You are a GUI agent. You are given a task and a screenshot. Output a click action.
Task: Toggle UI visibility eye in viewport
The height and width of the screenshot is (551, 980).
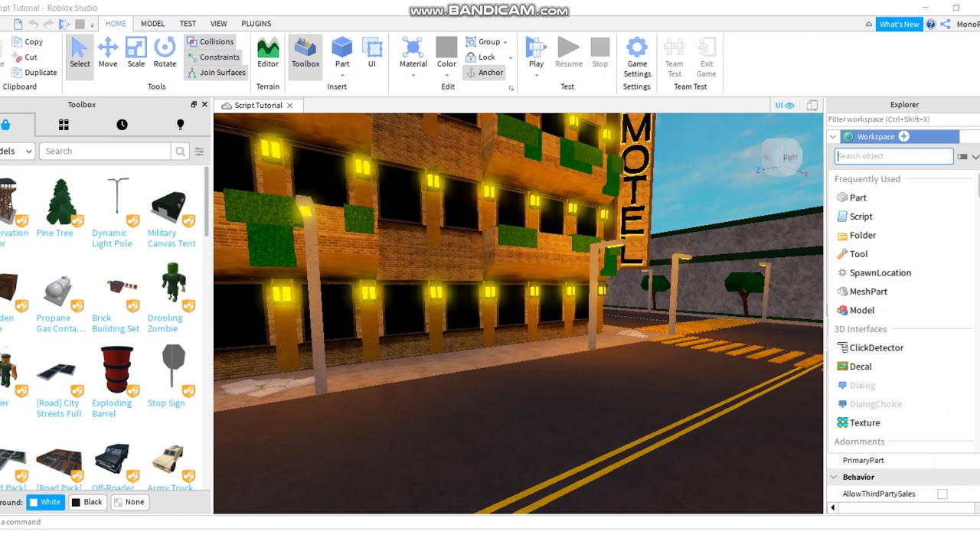(x=785, y=106)
